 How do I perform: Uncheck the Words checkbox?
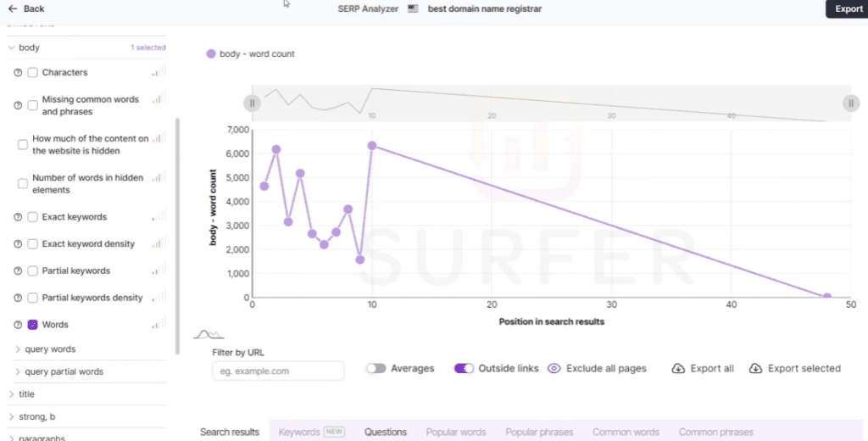33,325
